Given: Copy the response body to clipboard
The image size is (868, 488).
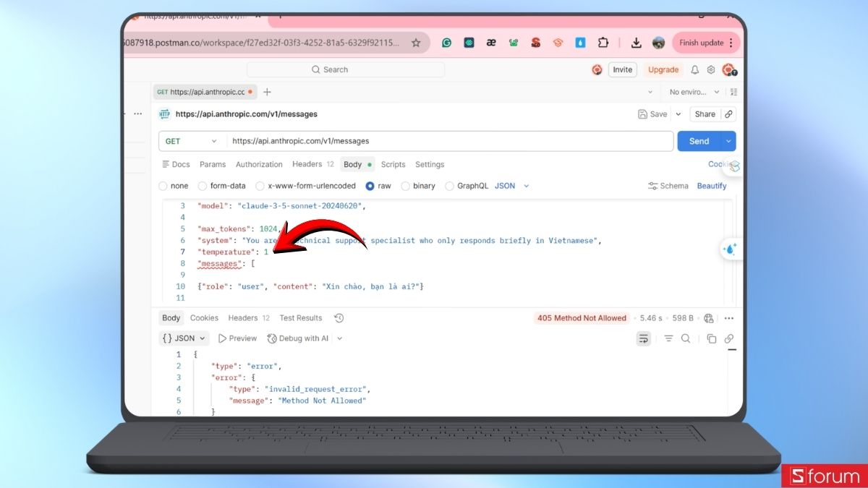Looking at the screenshot, I should pos(711,338).
